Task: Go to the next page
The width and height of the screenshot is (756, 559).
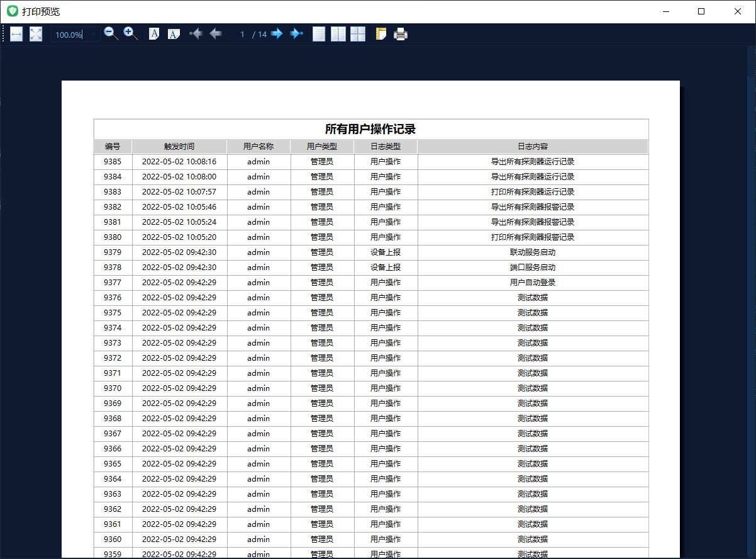Action: pos(277,34)
